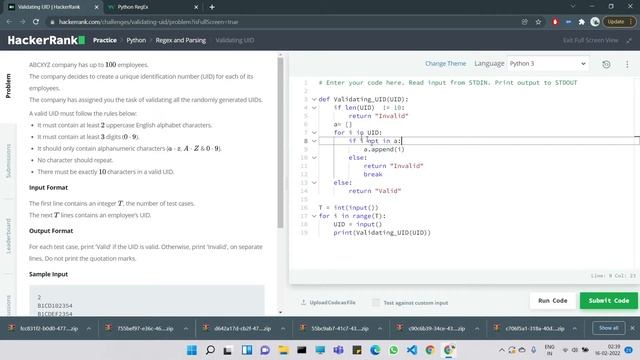The width and height of the screenshot is (640, 360).
Task: Collapse the def Validating_UID code fold
Action: (x=314, y=99)
